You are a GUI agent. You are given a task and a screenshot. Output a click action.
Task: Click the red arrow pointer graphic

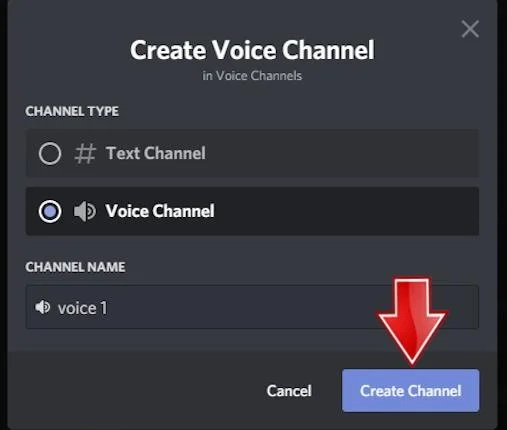[x=412, y=321]
